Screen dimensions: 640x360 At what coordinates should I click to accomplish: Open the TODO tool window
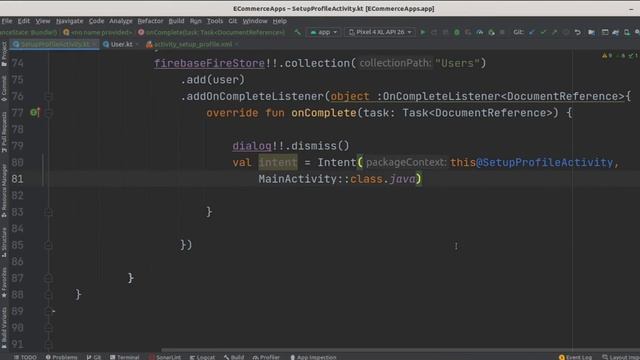(x=25, y=357)
